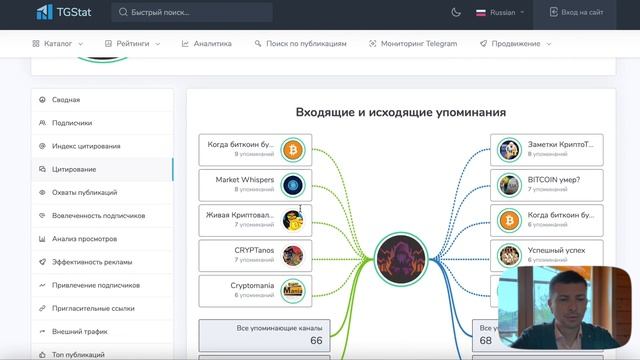Select Вовлеченность подписчиков in the sidebar

[102, 216]
